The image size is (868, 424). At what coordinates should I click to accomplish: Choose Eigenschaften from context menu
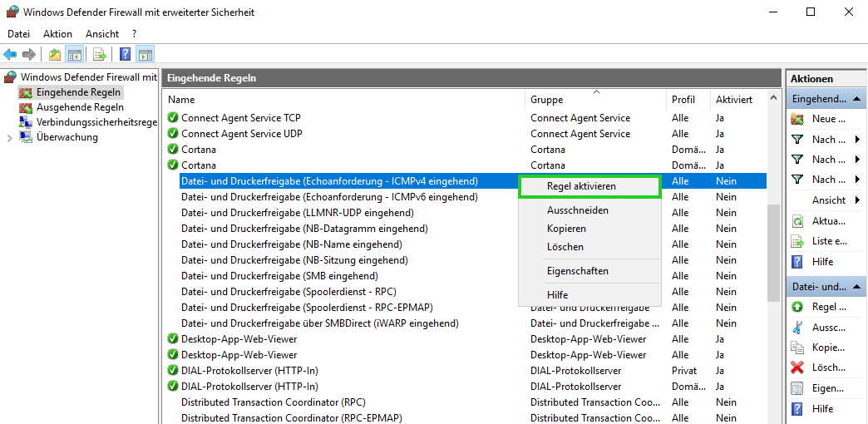point(589,271)
